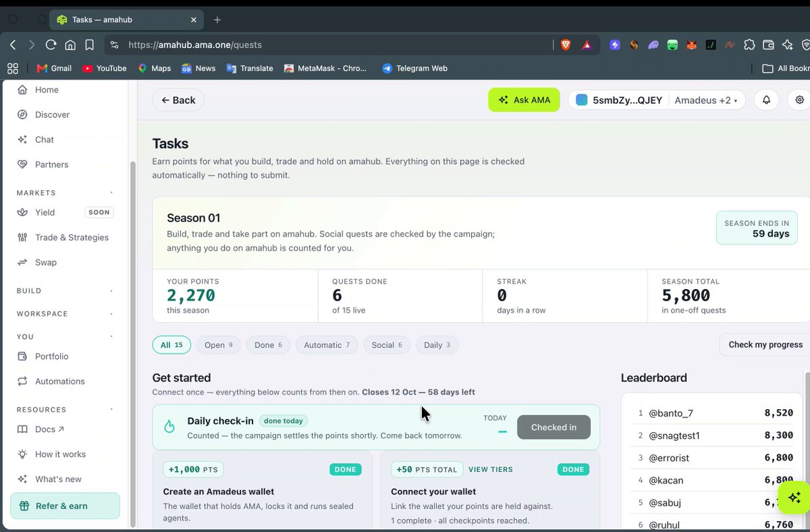Click the settings gear icon in header
The width and height of the screenshot is (810, 532).
tap(799, 100)
